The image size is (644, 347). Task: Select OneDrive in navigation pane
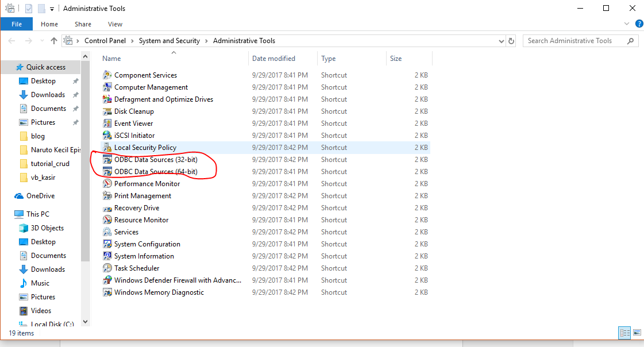41,196
